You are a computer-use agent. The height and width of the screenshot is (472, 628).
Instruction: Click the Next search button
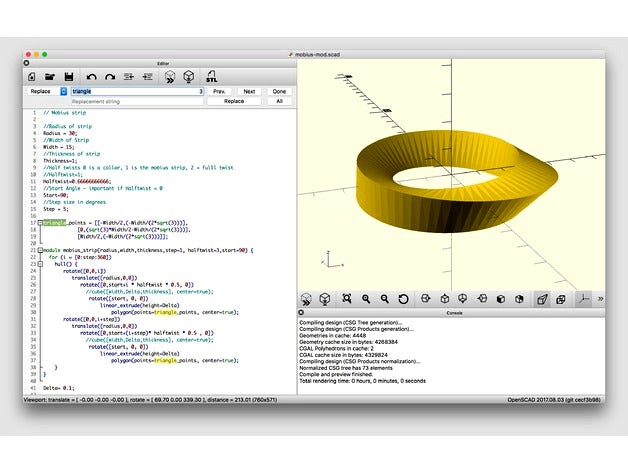(249, 91)
